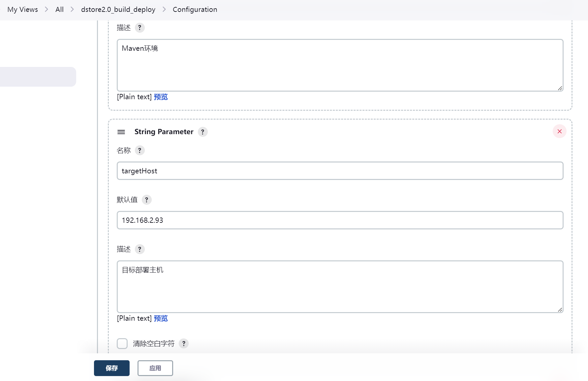Viewport: 588px width, 381px height.
Task: Open help for String Parameter heading
Action: (x=203, y=132)
